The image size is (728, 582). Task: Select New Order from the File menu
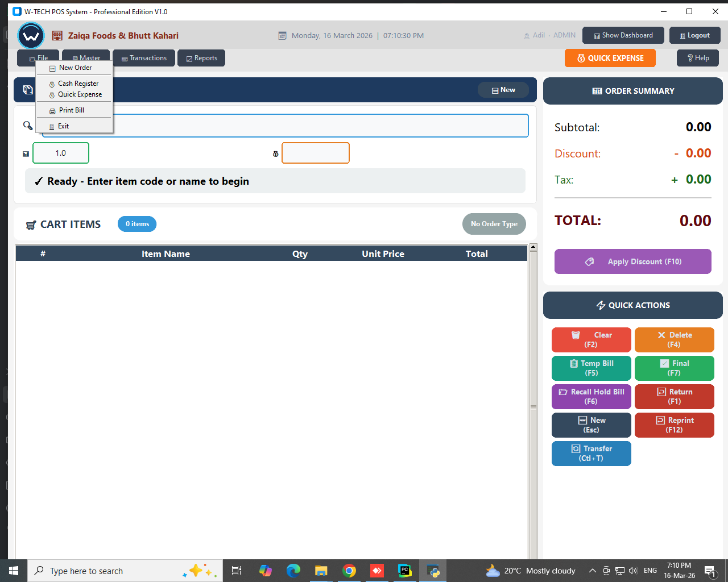pos(75,68)
